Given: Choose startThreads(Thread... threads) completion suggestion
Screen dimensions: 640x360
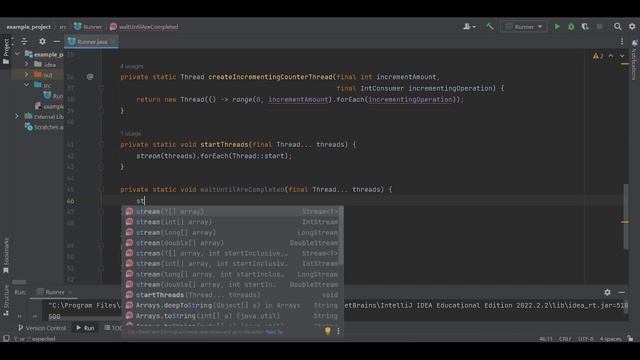Looking at the screenshot, I should pos(231,295).
